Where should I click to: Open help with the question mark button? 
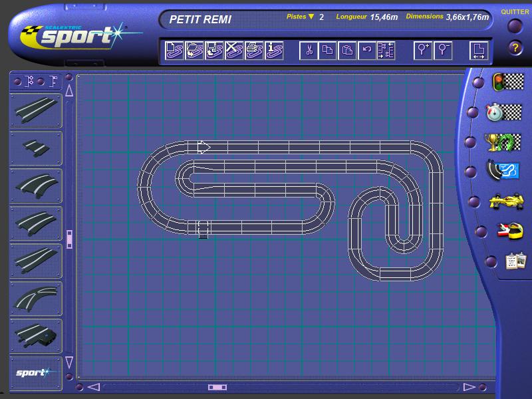pyautogui.click(x=515, y=48)
